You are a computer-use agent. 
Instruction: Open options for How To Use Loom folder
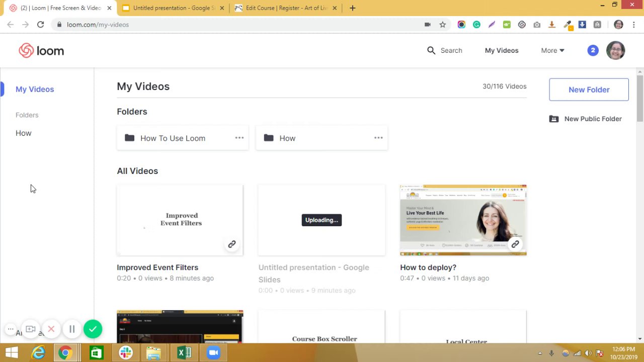pos(239,138)
